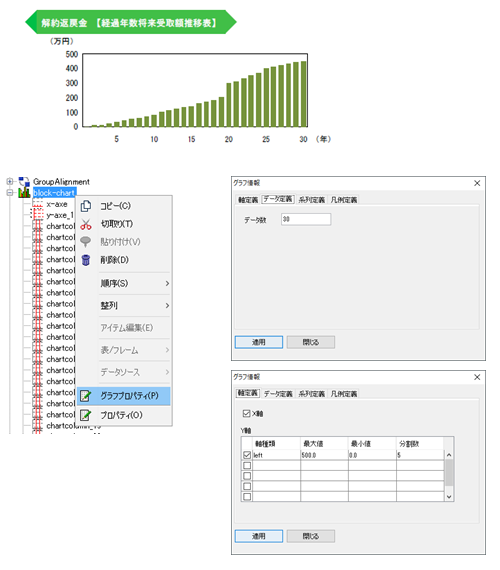Click the property edit icon beside プロパティ(O)
The height and width of the screenshot is (570, 500).
(85, 415)
